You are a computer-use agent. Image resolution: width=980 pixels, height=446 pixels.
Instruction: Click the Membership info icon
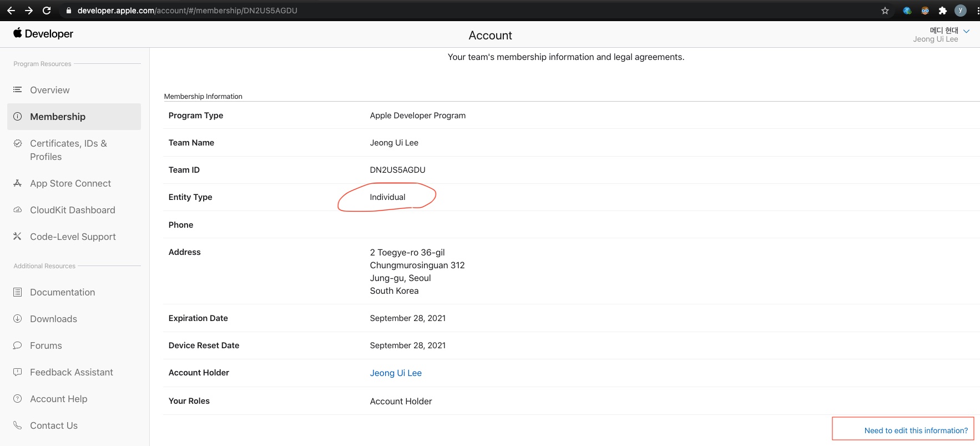(18, 117)
